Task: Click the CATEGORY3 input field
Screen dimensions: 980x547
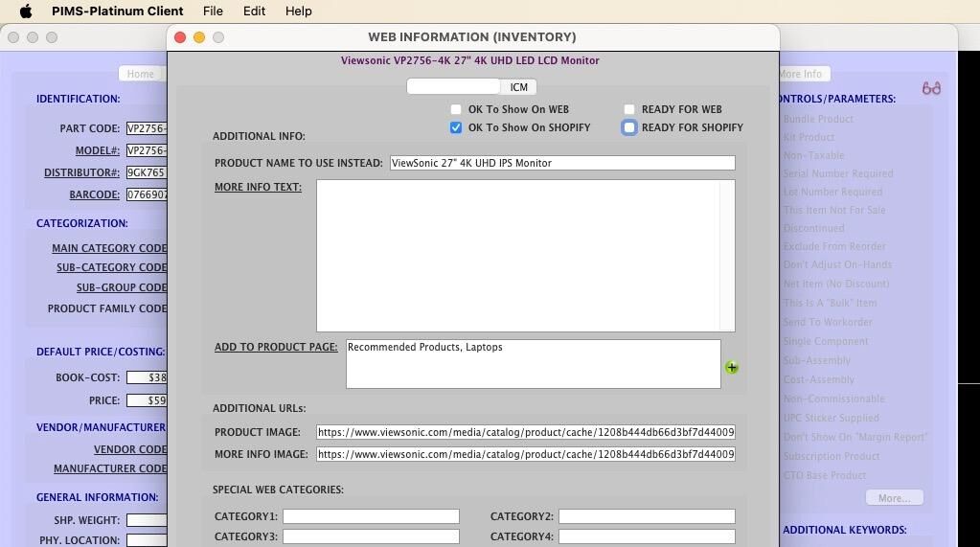Action: pyautogui.click(x=371, y=536)
